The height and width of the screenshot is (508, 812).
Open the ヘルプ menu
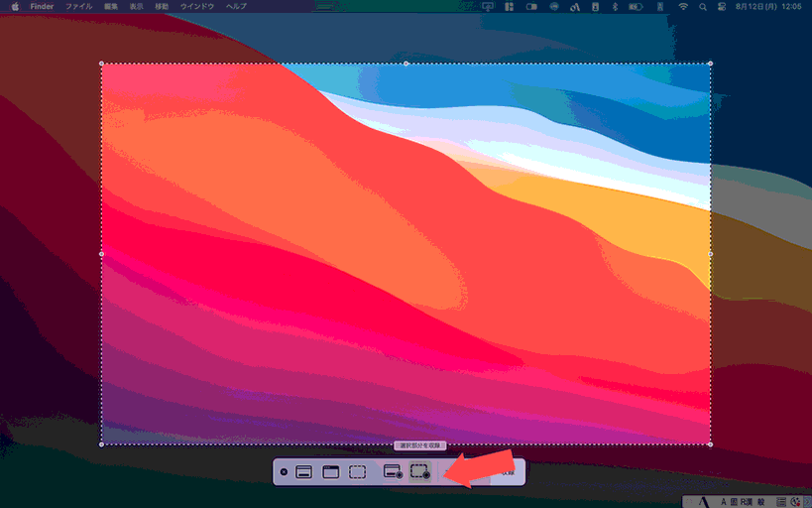click(x=236, y=6)
